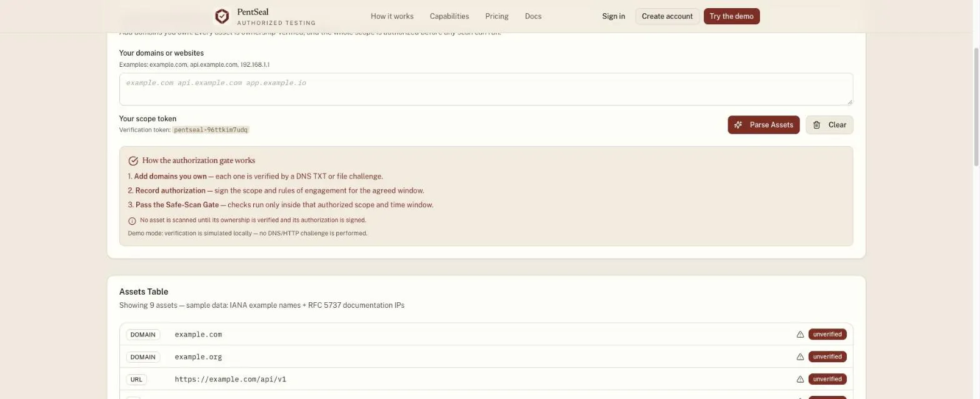Select the example.org asset name
The width and height of the screenshot is (980, 399).
198,357
